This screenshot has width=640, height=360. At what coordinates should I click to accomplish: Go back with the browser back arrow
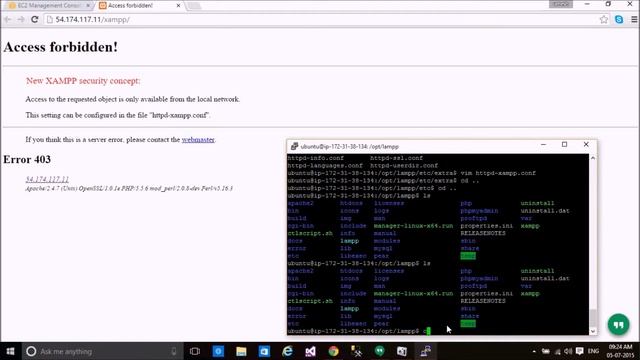tap(7, 19)
